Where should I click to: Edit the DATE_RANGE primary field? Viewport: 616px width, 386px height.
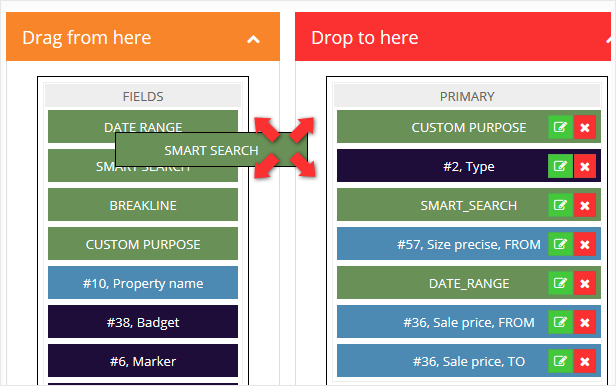(561, 283)
